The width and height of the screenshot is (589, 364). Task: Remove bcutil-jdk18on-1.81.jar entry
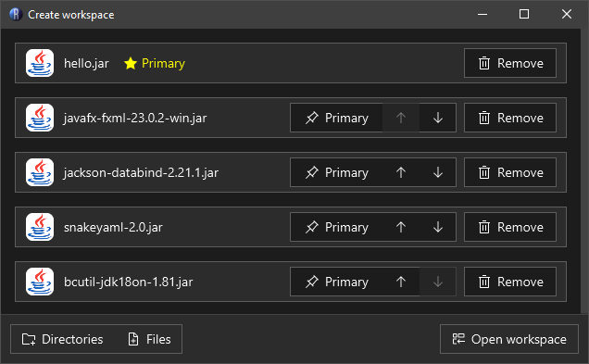coord(510,282)
